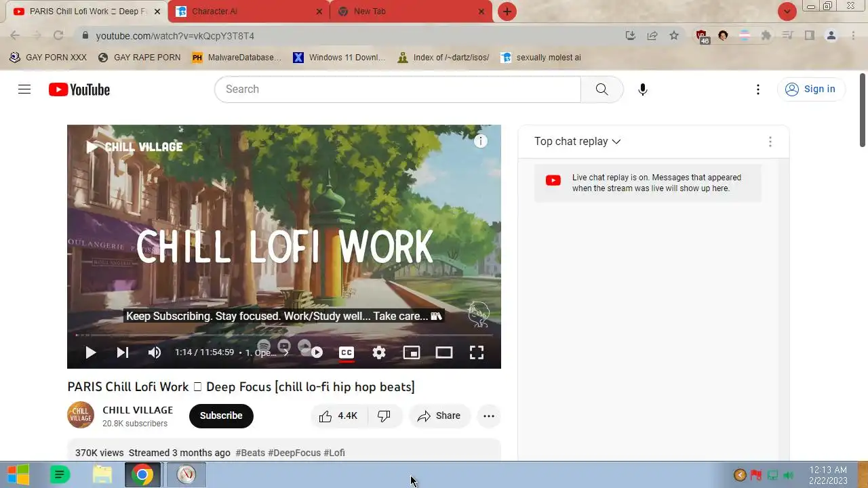
Task: Open the extensions puzzle menu
Action: [x=766, y=35]
